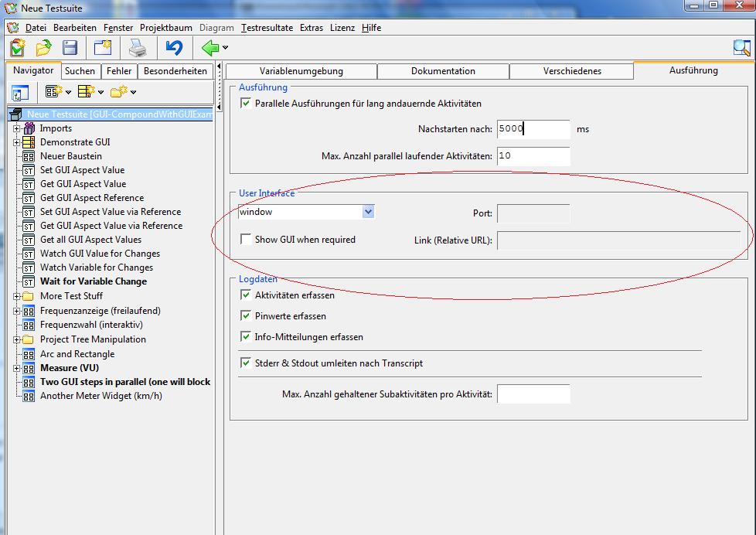Click the blue undo arrow icon
The height and width of the screenshot is (535, 756).
point(174,48)
